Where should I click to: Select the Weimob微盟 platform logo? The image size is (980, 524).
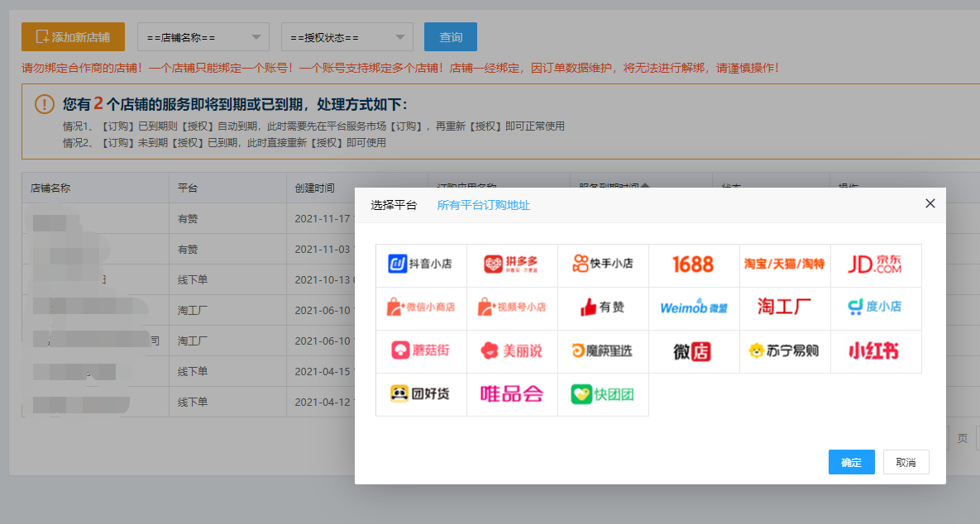693,307
